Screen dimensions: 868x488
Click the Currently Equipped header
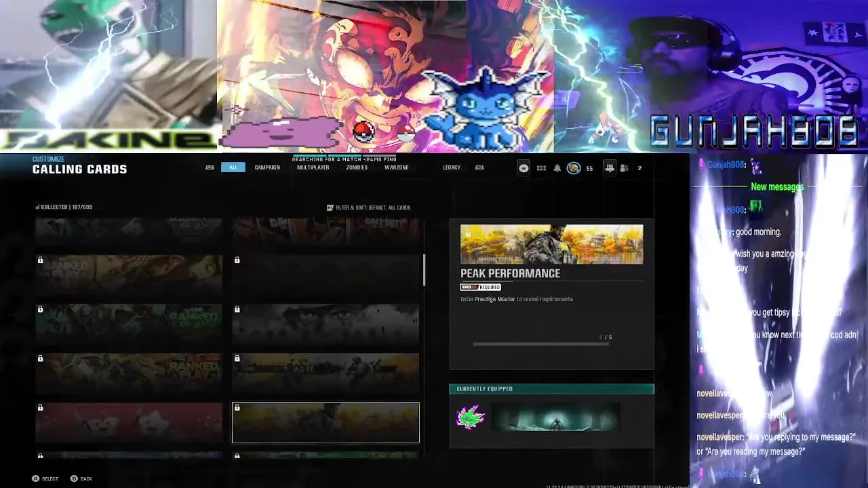click(552, 389)
